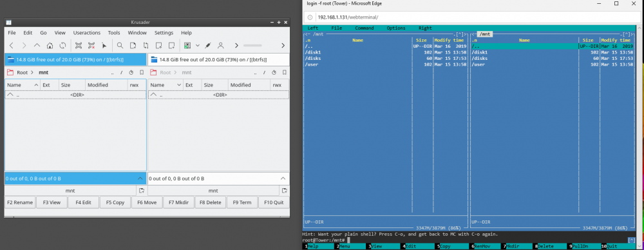Open the Settings menu in Krusader
The image size is (644, 250).
pos(164,33)
